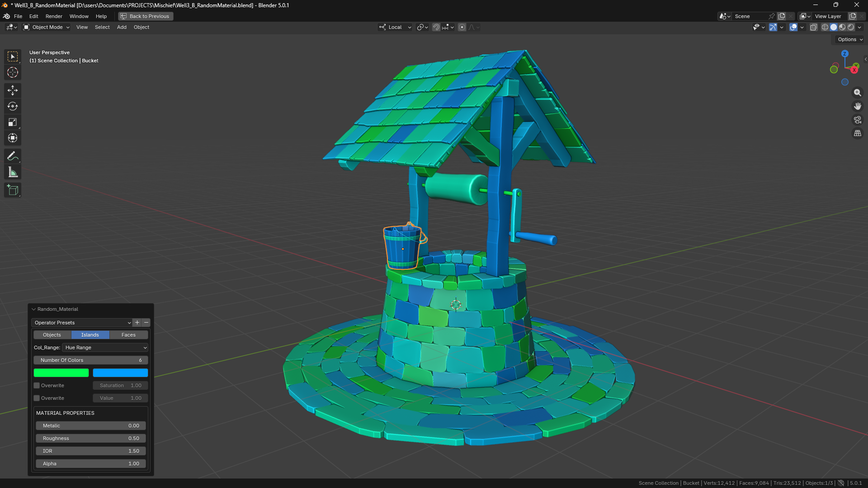The height and width of the screenshot is (488, 868).
Task: Select the Move tool
Action: [x=13, y=90]
